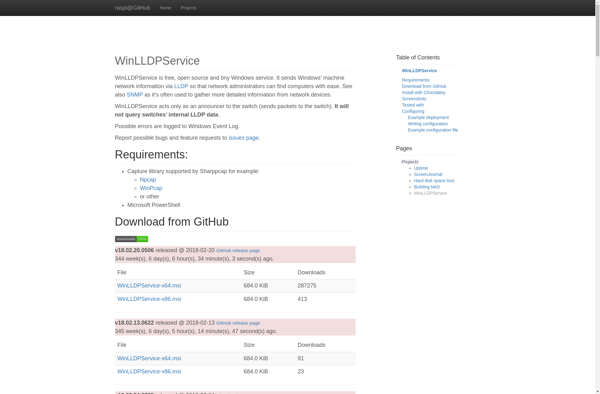Select WinLLDPService in Pages list
This screenshot has height=394, width=600.
tap(430, 193)
